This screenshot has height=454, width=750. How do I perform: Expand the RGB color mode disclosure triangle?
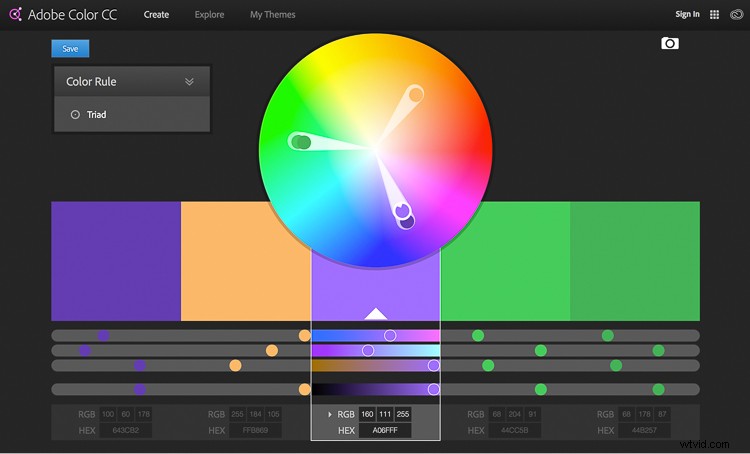coord(329,414)
